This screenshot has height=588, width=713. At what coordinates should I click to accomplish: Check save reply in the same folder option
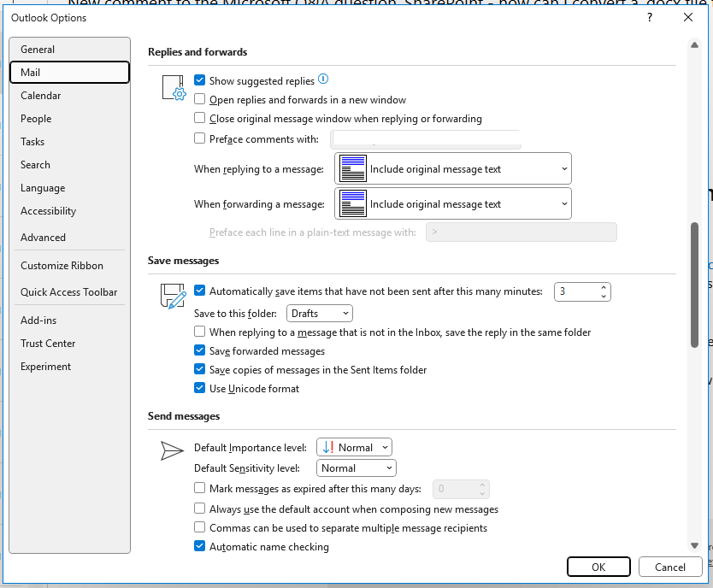199,332
